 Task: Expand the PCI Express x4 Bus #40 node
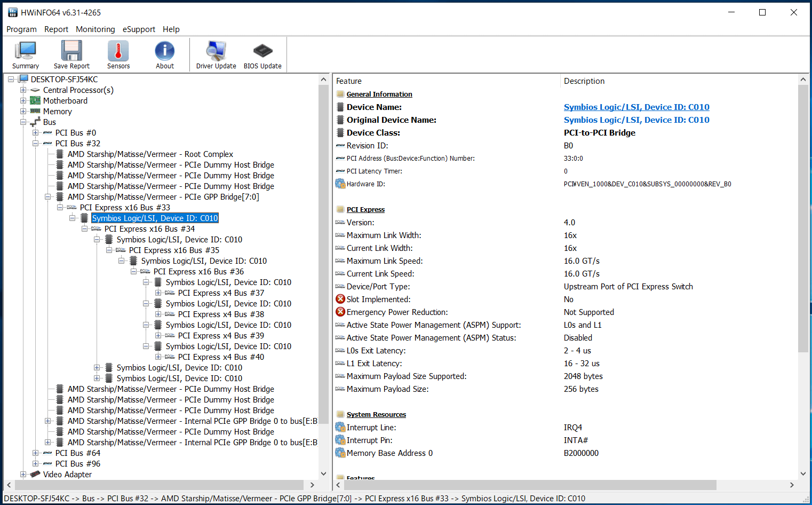pyautogui.click(x=158, y=357)
